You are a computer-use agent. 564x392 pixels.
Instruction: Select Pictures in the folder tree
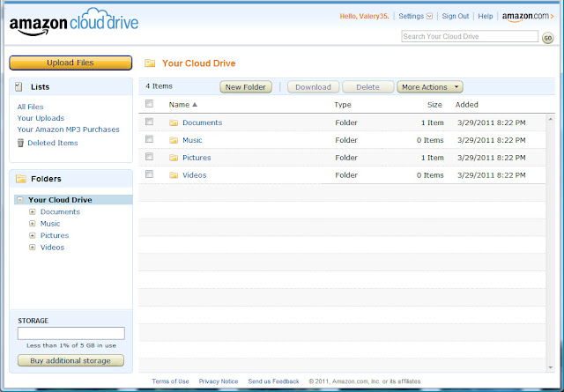[x=55, y=235]
